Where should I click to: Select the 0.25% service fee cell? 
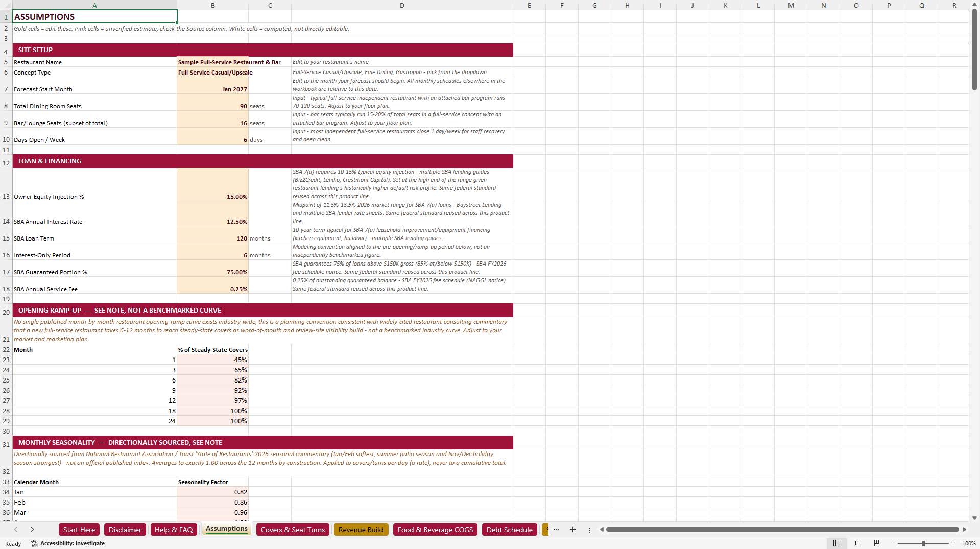coord(213,285)
